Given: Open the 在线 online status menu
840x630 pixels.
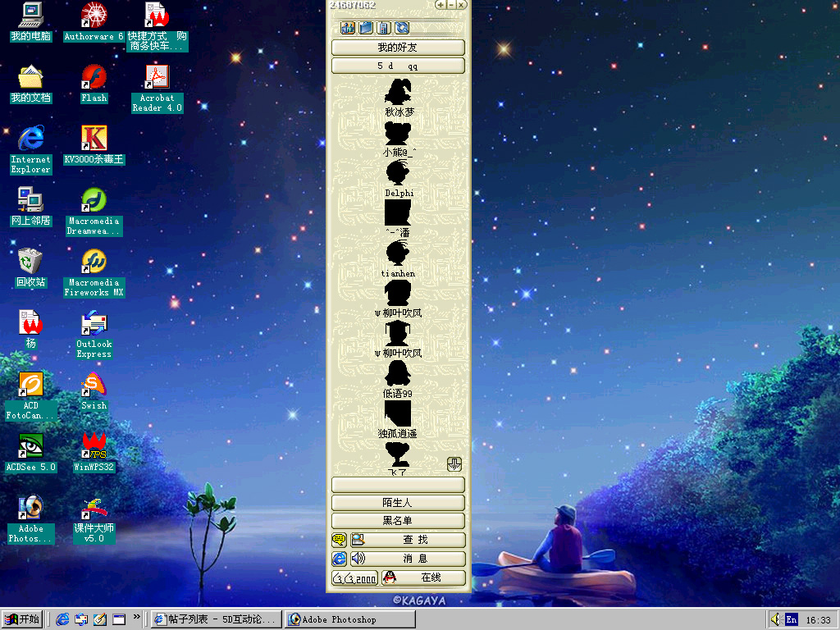Looking at the screenshot, I should 423,577.
